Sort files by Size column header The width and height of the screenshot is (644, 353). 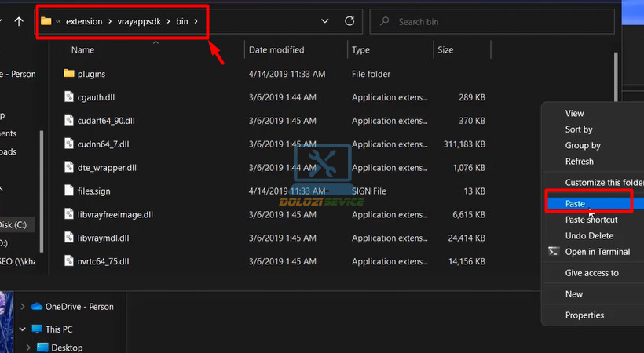pyautogui.click(x=445, y=50)
